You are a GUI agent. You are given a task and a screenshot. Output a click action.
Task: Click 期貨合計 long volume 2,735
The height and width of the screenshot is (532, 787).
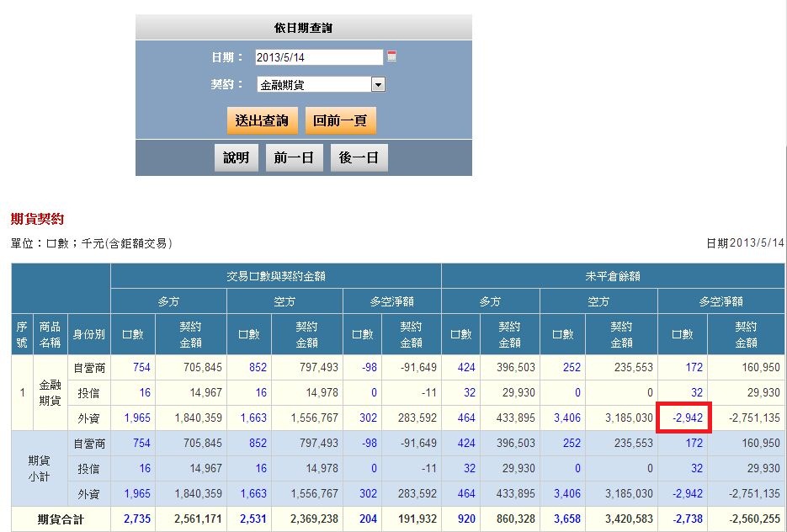point(137,519)
